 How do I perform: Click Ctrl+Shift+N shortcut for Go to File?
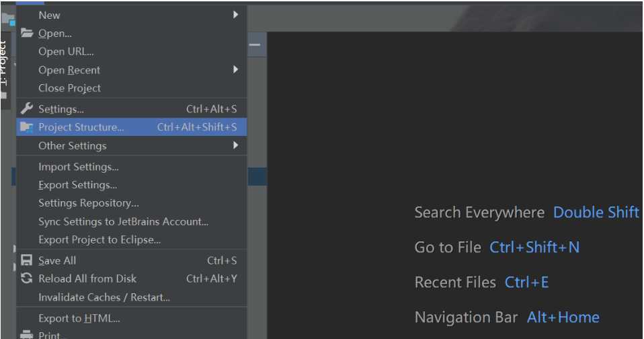pos(534,248)
